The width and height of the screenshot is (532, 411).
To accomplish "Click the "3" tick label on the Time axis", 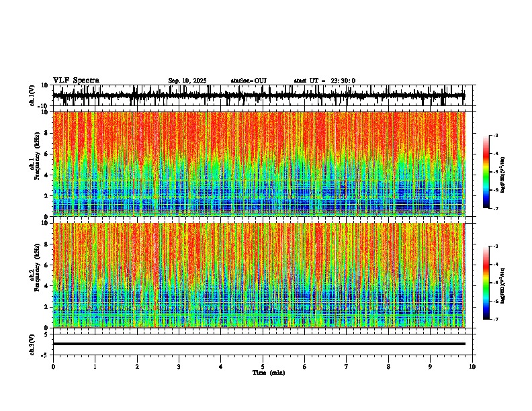I will pyautogui.click(x=179, y=367).
